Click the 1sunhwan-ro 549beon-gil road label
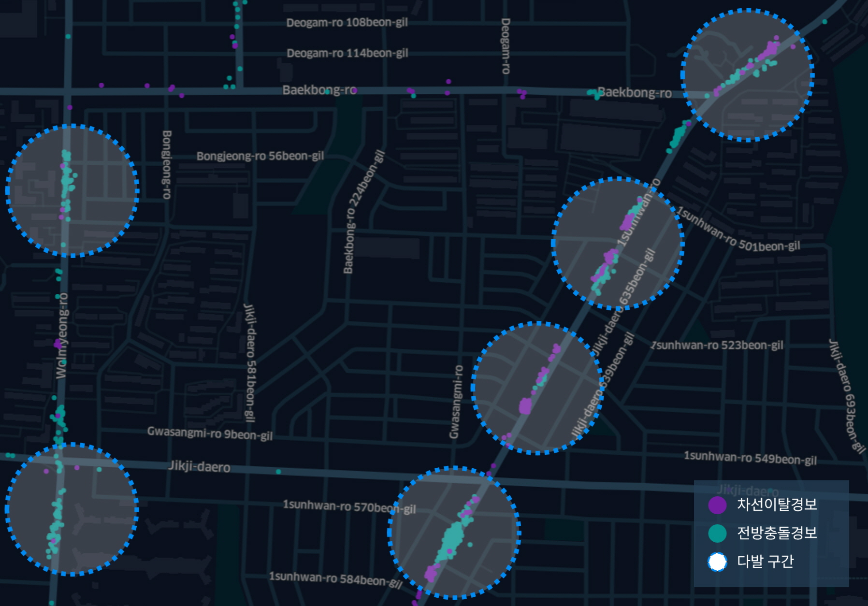This screenshot has width=868, height=606. coord(750,458)
